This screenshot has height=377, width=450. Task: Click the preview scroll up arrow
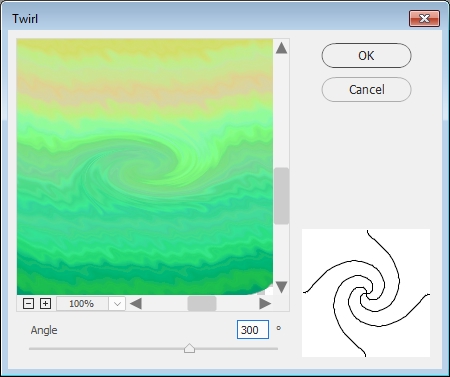(282, 48)
